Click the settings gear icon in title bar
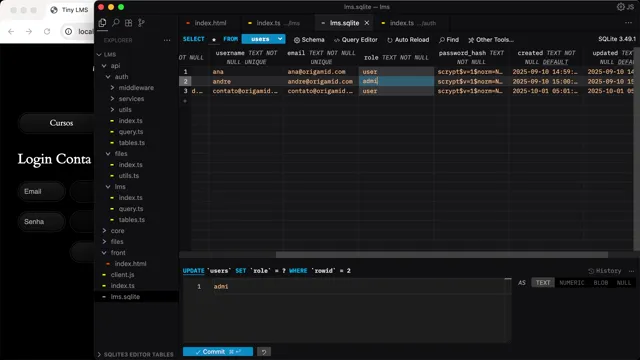Screen dimensions: 640x360 coord(620,7)
